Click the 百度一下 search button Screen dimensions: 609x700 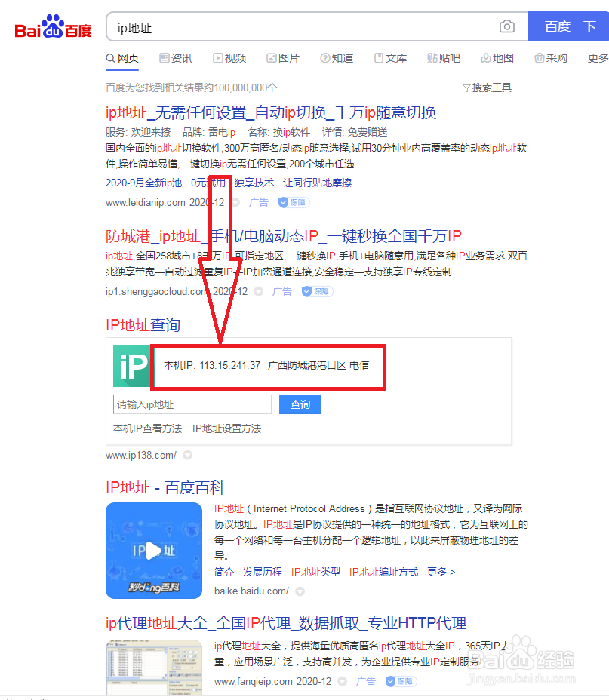[568, 26]
